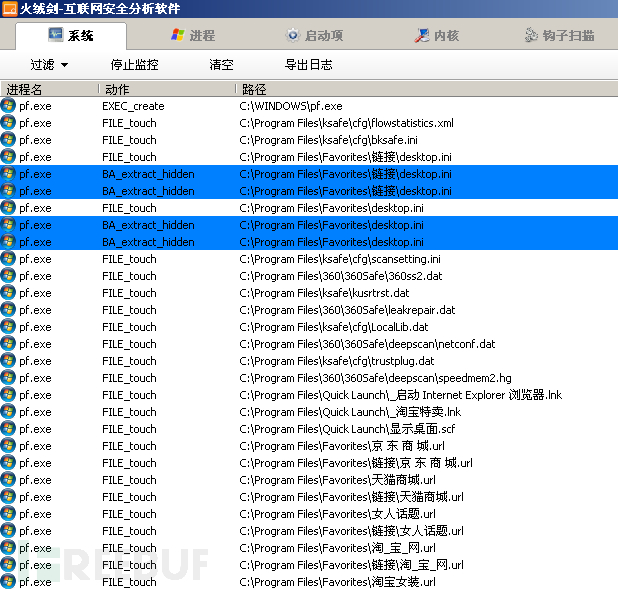Click the process icon of the netconf.dat row

click(x=8, y=343)
